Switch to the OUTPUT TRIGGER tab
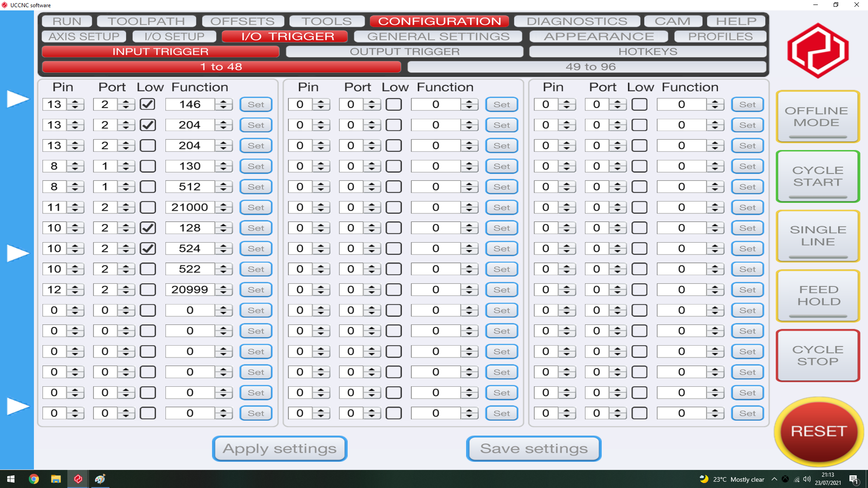 click(x=404, y=52)
